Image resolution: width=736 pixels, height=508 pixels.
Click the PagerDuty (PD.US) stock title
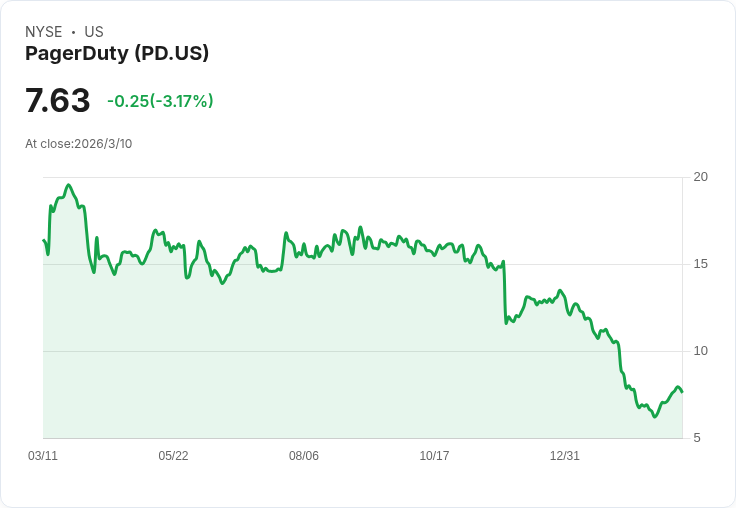pyautogui.click(x=117, y=53)
